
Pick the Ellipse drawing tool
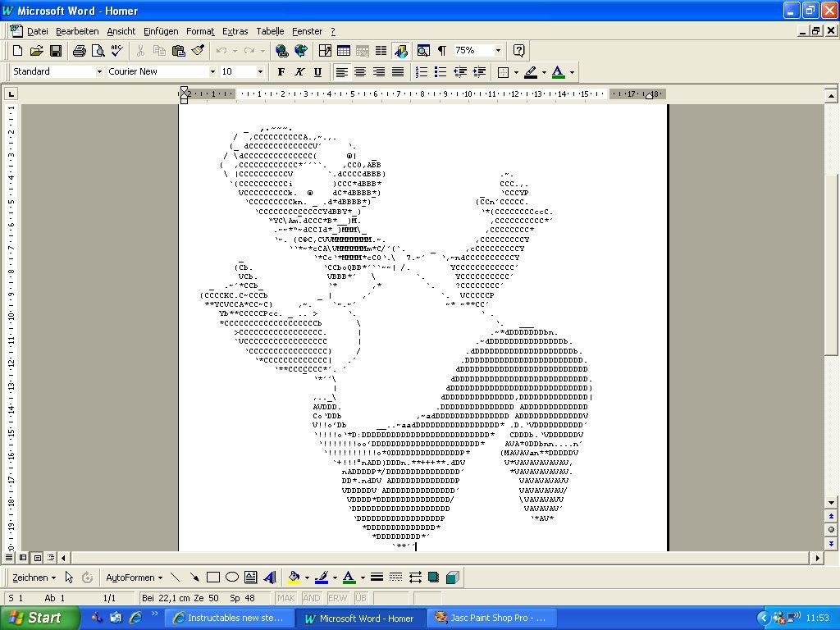232,577
